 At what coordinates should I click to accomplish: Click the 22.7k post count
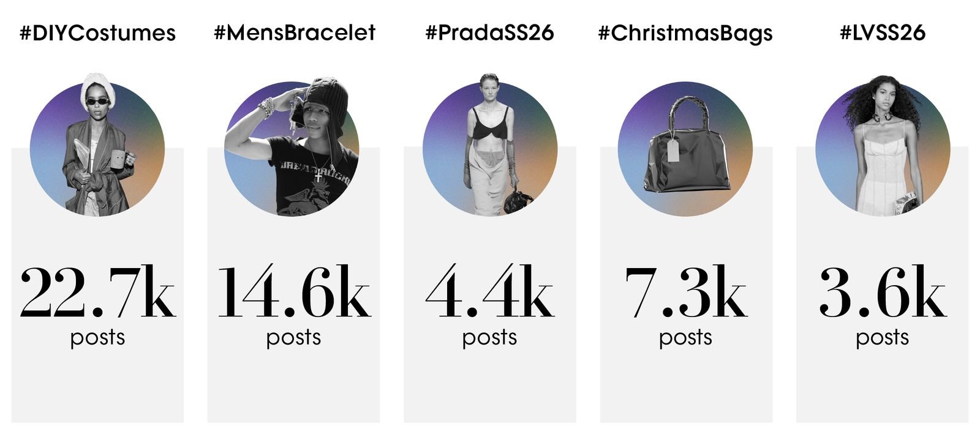point(97,293)
